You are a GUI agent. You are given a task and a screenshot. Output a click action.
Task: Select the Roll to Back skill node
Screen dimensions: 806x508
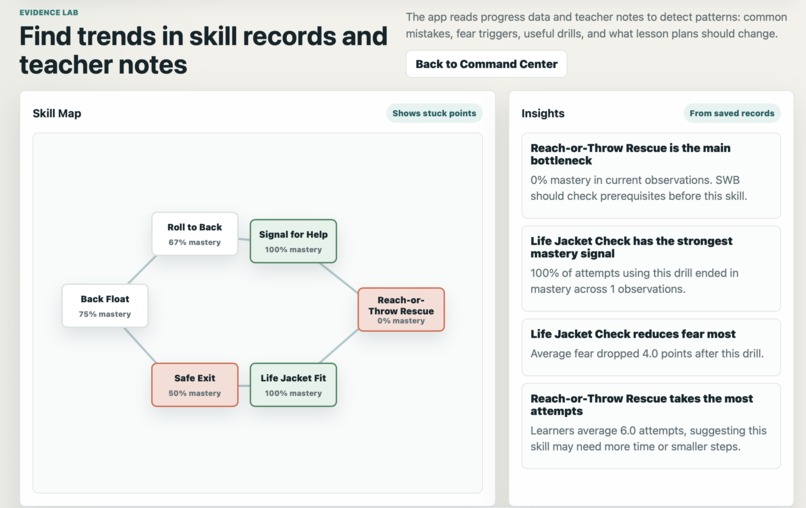[x=195, y=234]
